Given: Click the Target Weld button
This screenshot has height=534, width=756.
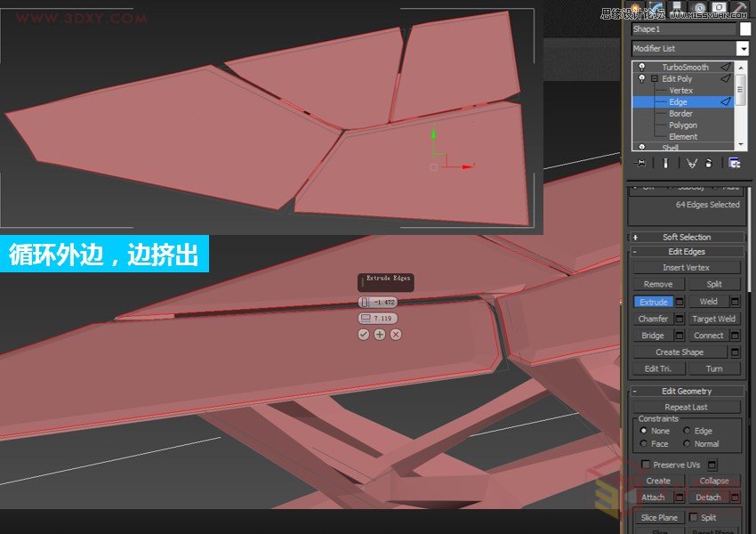Looking at the screenshot, I should pos(714,318).
